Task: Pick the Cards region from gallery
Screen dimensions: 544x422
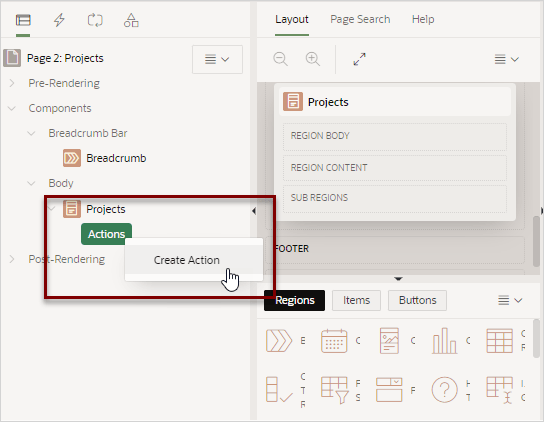Action: 389,341
